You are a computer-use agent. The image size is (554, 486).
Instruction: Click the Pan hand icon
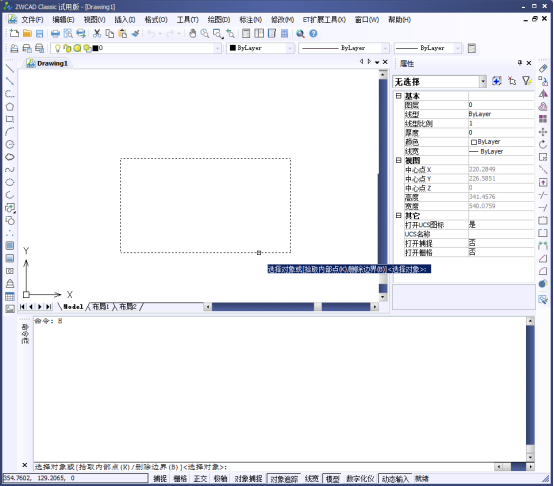pyautogui.click(x=193, y=34)
